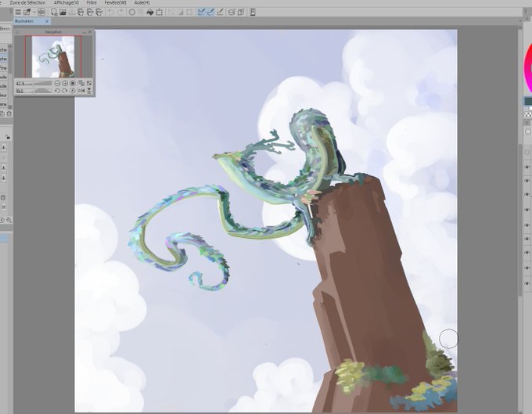The image size is (532, 414).
Task: Toggle Snap to Ruler in command bar
Action: tap(202, 13)
